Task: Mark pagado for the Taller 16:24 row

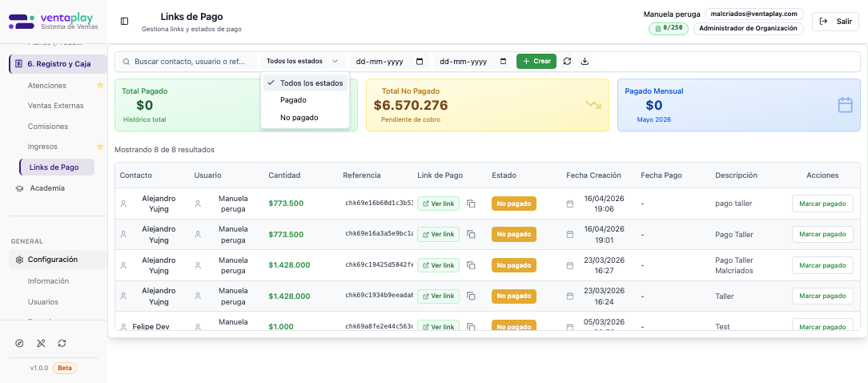Action: click(x=822, y=296)
